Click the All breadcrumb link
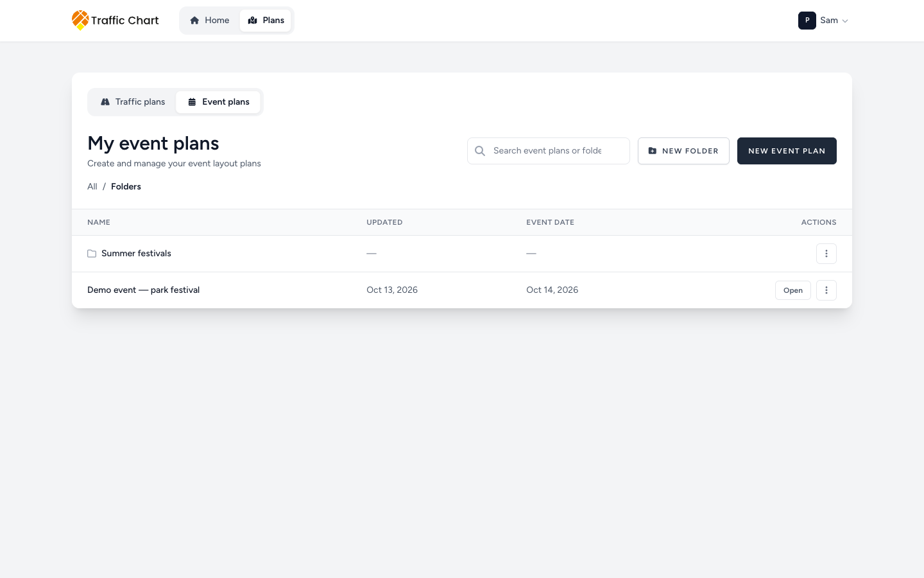Image resolution: width=924 pixels, height=578 pixels. pos(92,187)
